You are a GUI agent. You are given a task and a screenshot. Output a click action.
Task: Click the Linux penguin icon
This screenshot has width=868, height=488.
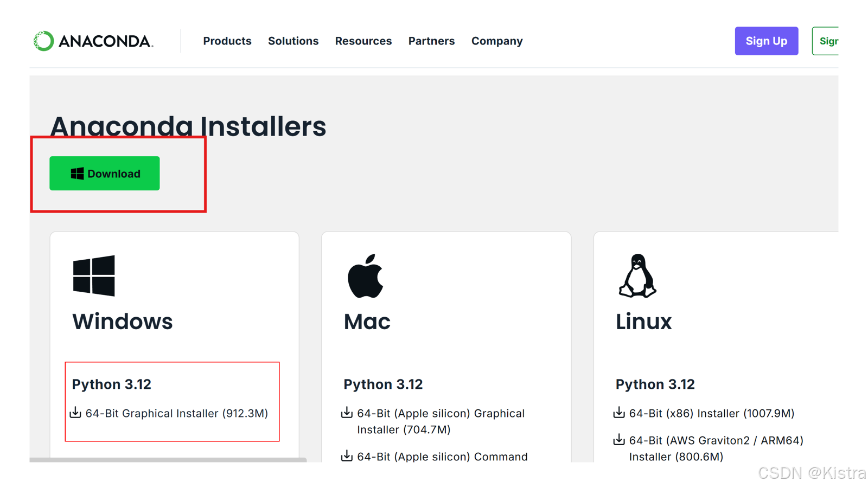click(637, 276)
